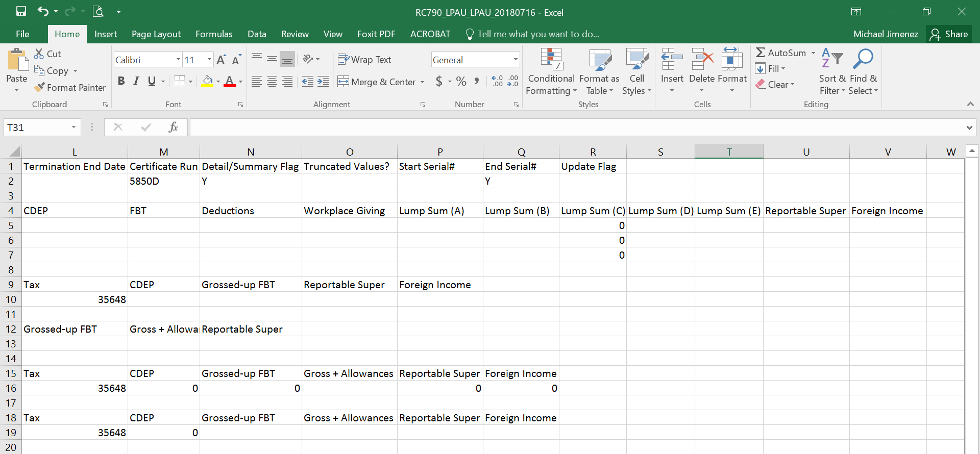
Task: Select column T header
Action: pyautogui.click(x=729, y=152)
